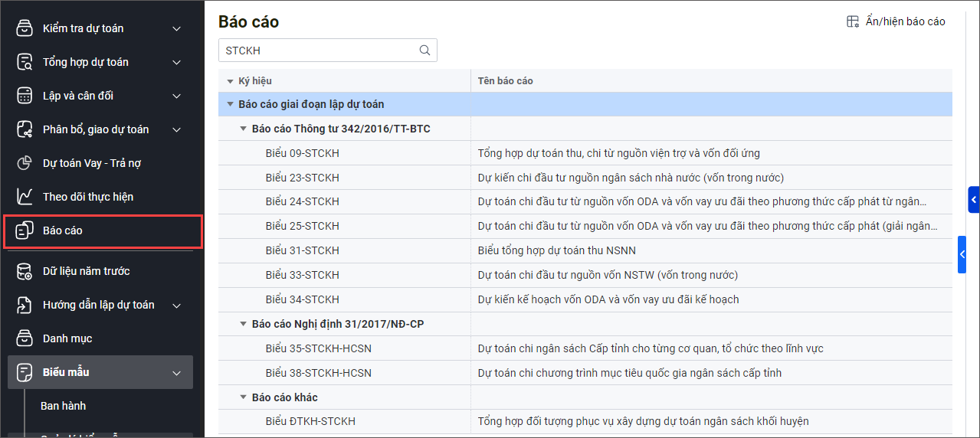This screenshot has width=980, height=438.
Task: Open the Báo cáo menu item
Action: click(63, 230)
